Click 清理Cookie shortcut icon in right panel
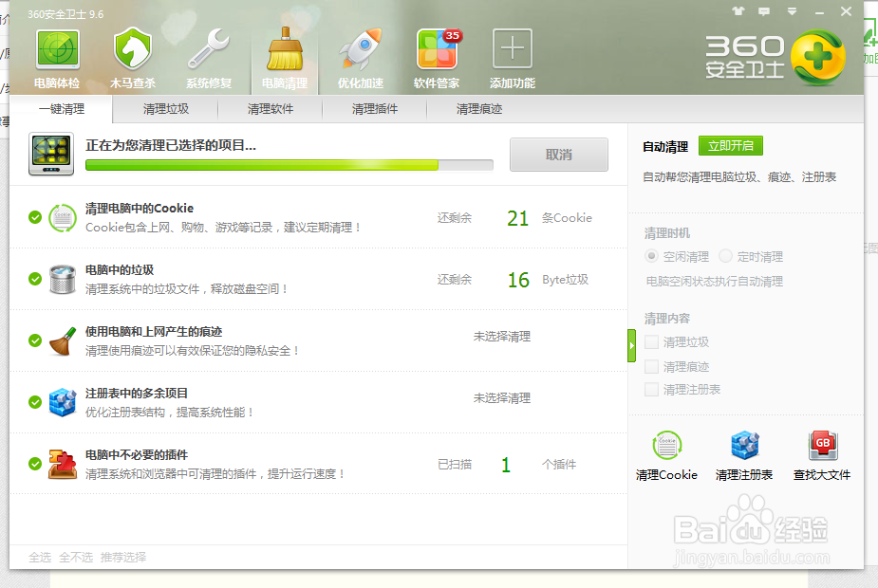 click(x=666, y=446)
